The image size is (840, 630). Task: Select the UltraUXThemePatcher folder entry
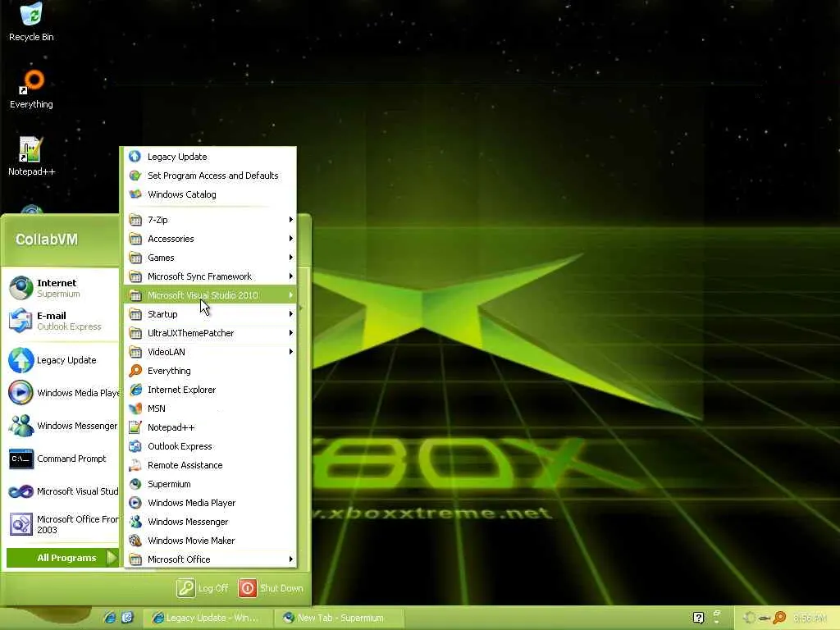click(210, 333)
